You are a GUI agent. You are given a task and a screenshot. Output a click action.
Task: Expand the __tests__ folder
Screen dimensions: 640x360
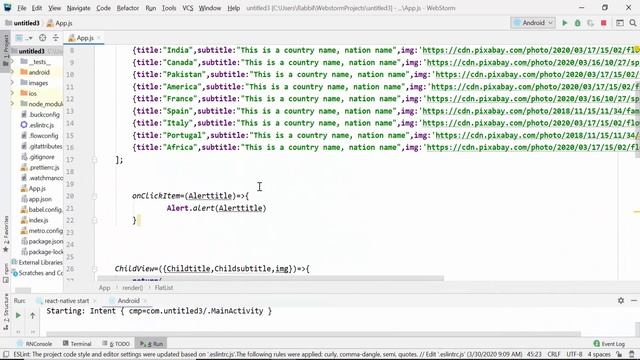pyautogui.click(x=12, y=62)
